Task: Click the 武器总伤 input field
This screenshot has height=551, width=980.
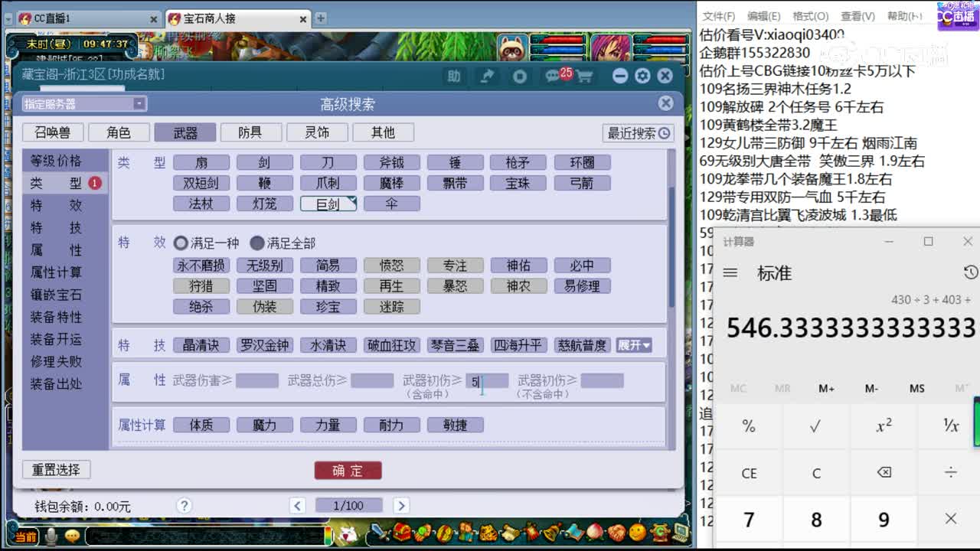Action: (x=372, y=380)
